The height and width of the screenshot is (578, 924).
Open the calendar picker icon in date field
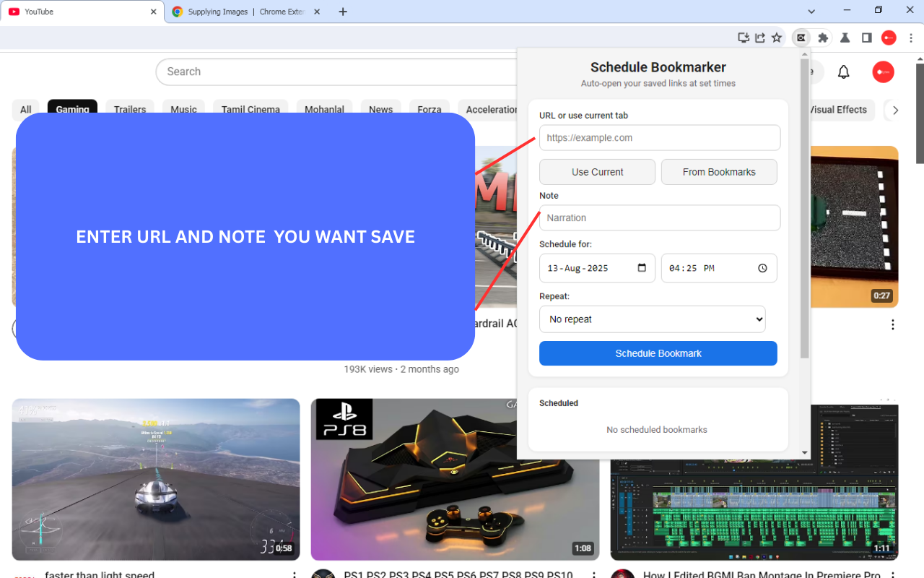click(x=642, y=268)
